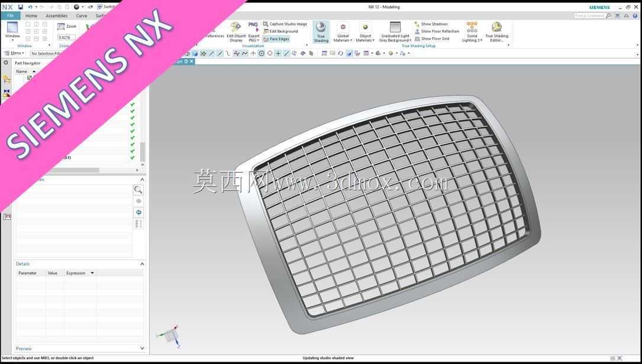Click the Part Navigator settings gear icon

6,63
